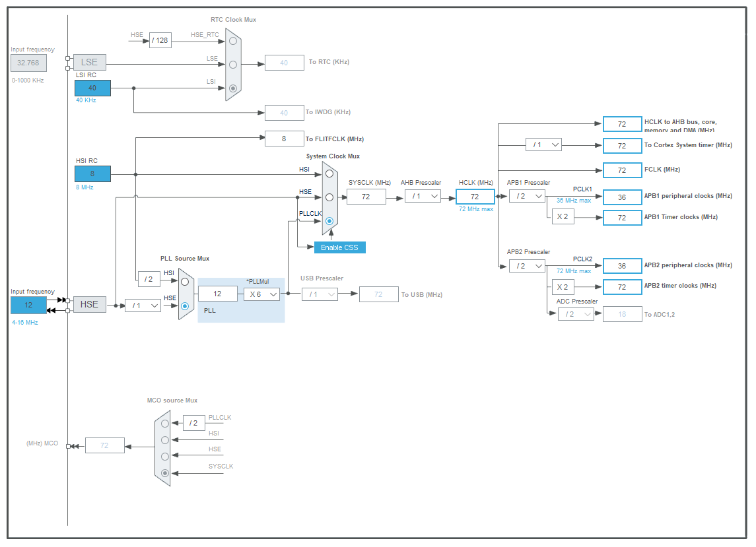This screenshot has height=547, width=756.
Task: Click the HSI /2 divider box
Action: coord(149,279)
